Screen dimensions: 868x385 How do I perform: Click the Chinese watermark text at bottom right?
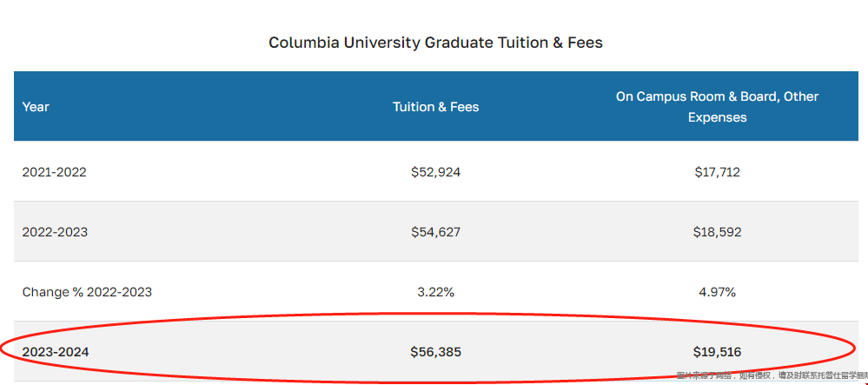coord(772,375)
